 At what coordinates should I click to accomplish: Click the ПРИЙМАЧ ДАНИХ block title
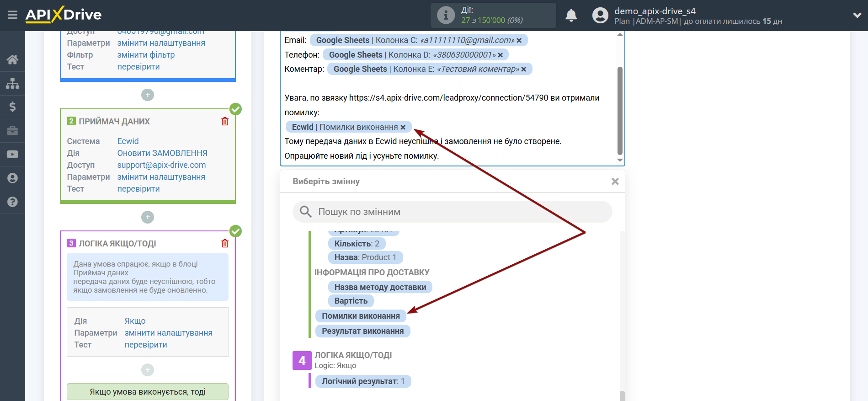(x=114, y=122)
